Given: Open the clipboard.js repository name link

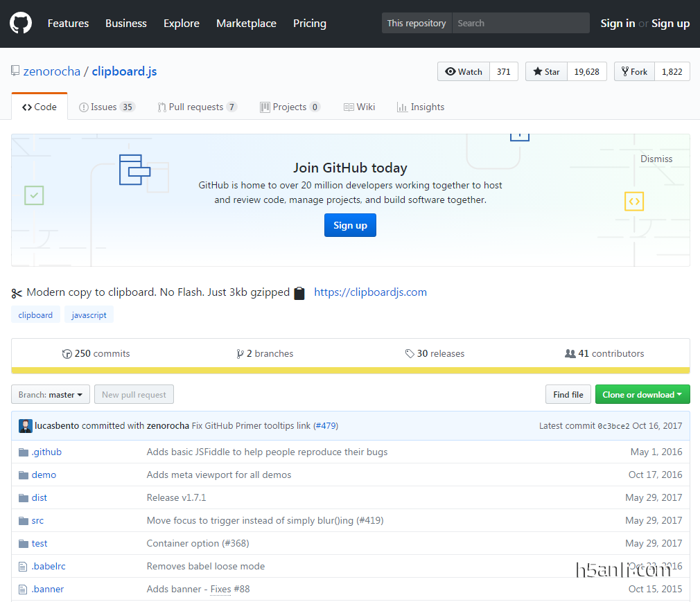Looking at the screenshot, I should pyautogui.click(x=124, y=71).
